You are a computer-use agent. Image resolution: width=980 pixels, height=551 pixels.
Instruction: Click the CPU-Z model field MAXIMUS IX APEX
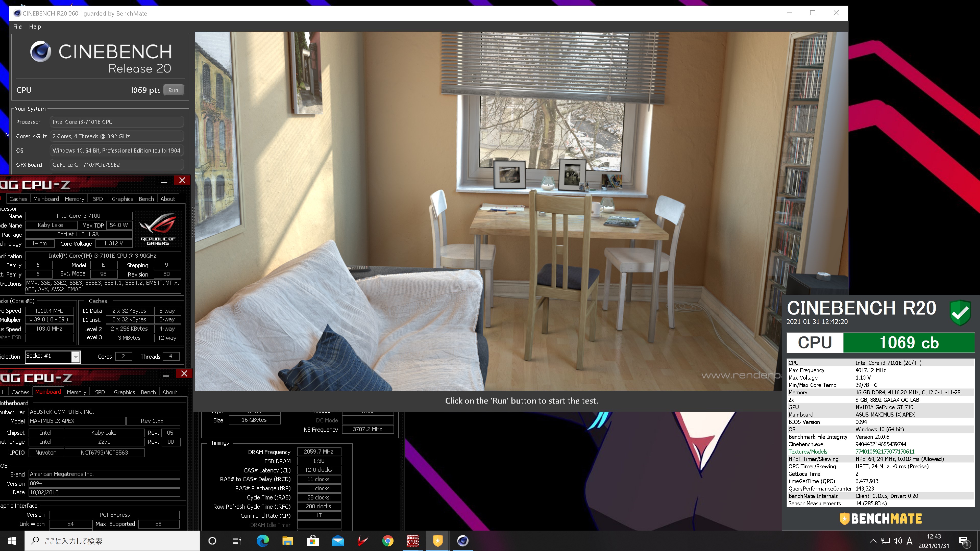pos(77,421)
